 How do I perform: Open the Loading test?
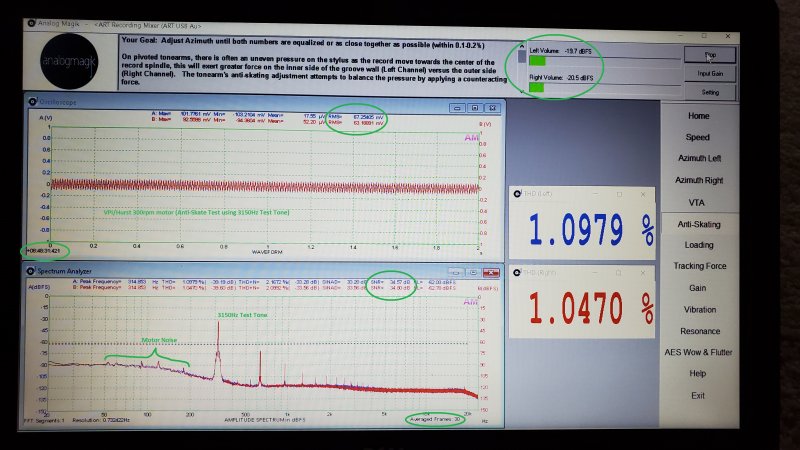pyautogui.click(x=698, y=245)
